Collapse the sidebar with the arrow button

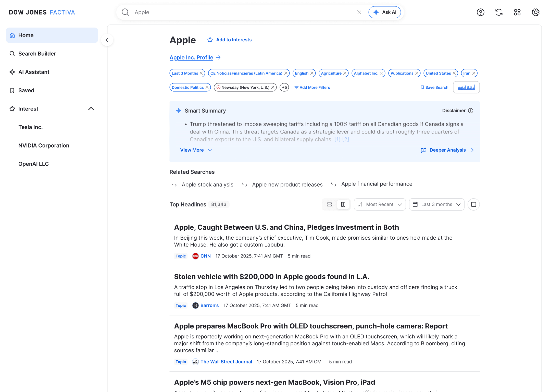click(107, 40)
